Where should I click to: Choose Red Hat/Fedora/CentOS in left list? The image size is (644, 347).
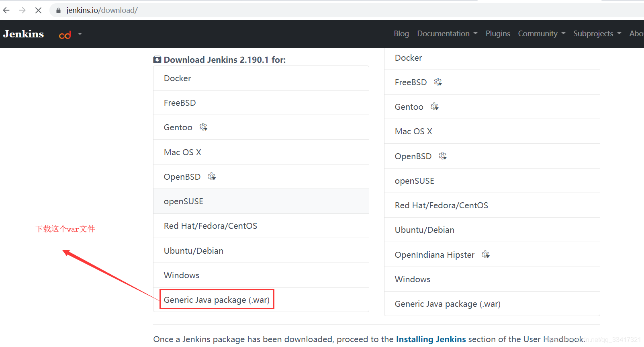pos(261,226)
